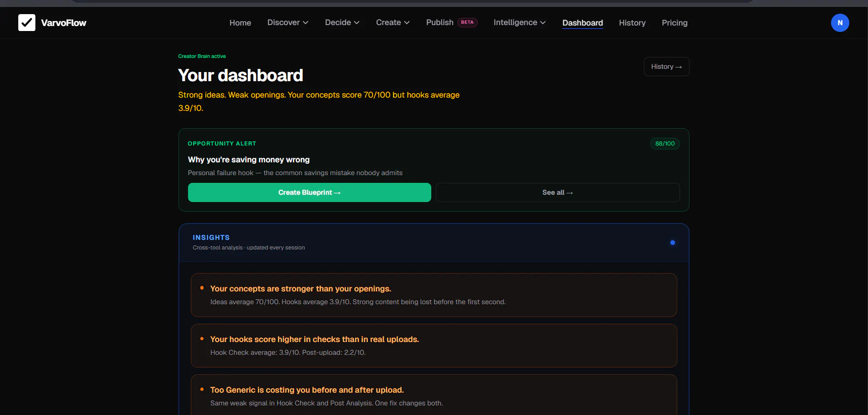Click the VarvoFlow checkmark logo icon
This screenshot has height=415, width=868.
click(26, 22)
